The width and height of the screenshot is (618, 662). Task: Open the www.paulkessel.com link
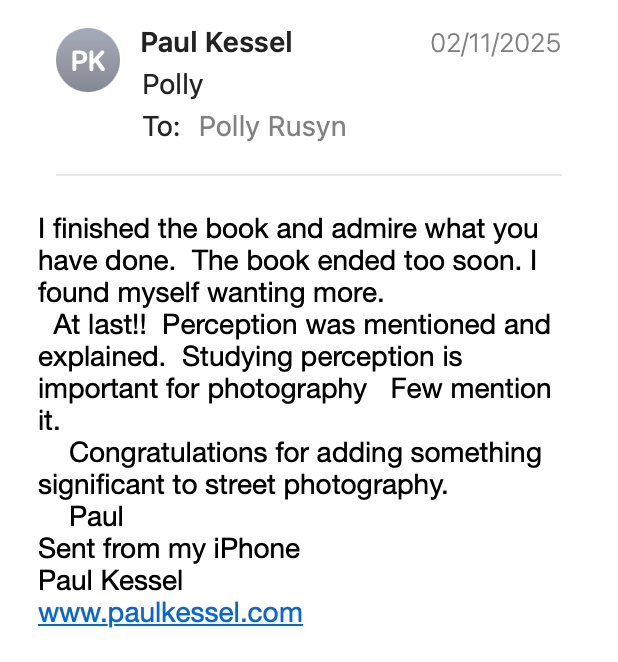click(170, 613)
